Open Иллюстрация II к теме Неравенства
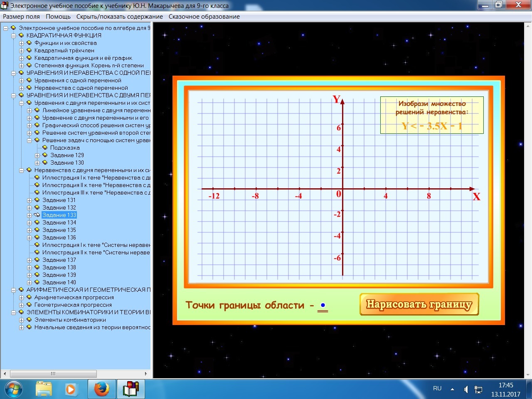532x399 pixels. (x=96, y=185)
